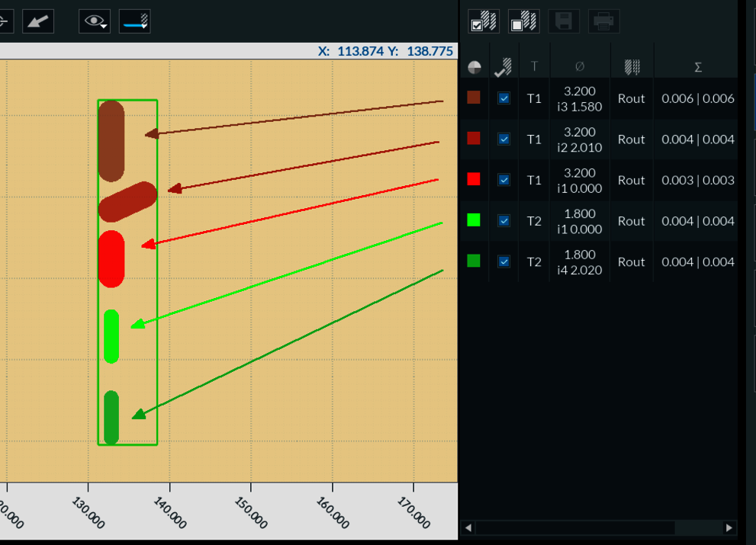Click the 0.003 | 0.003 sum cell
The image size is (756, 545).
698,180
